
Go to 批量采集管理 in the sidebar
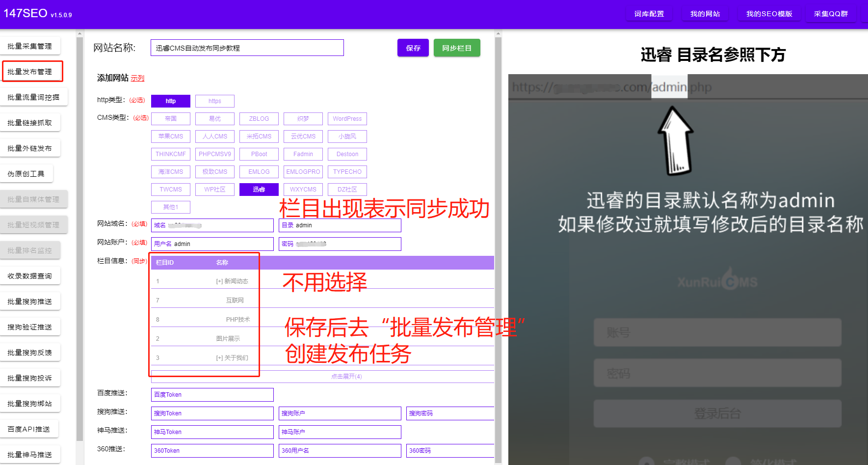30,46
